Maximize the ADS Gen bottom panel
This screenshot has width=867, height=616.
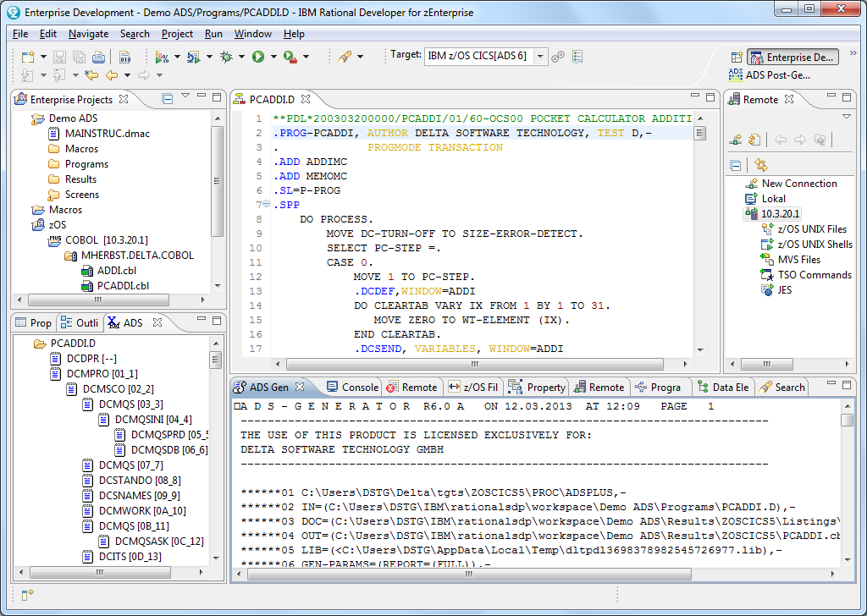click(x=847, y=384)
